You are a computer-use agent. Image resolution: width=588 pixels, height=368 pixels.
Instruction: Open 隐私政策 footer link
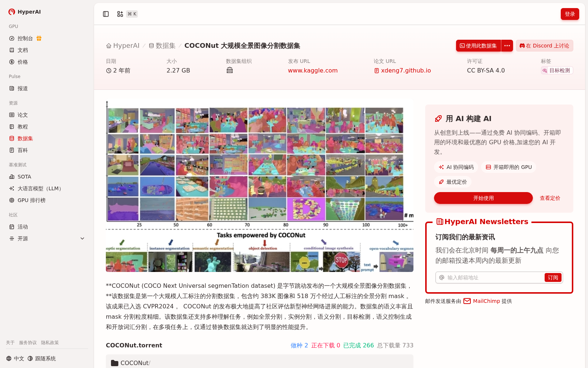[50, 343]
